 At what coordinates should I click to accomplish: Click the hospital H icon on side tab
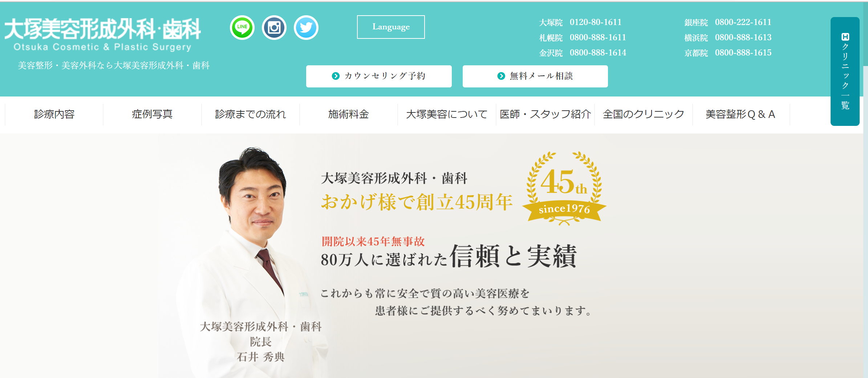[845, 37]
